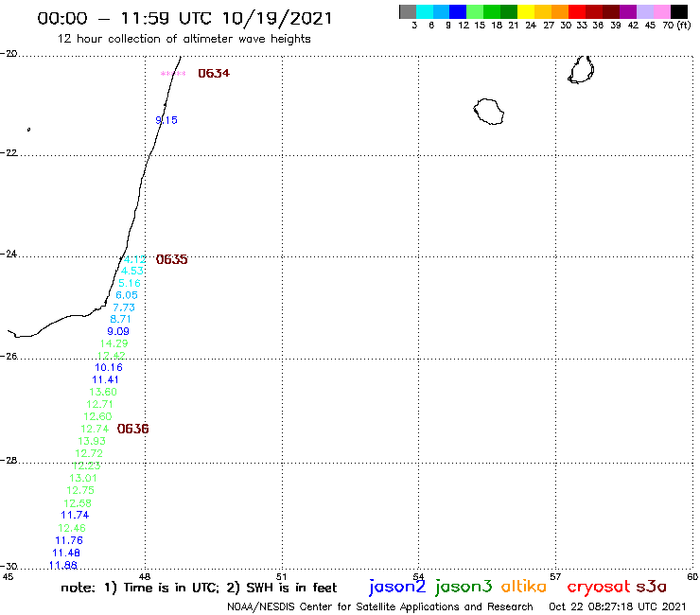Click the 13.93 wave height value
This screenshot has width=700, height=615.
tap(92, 441)
